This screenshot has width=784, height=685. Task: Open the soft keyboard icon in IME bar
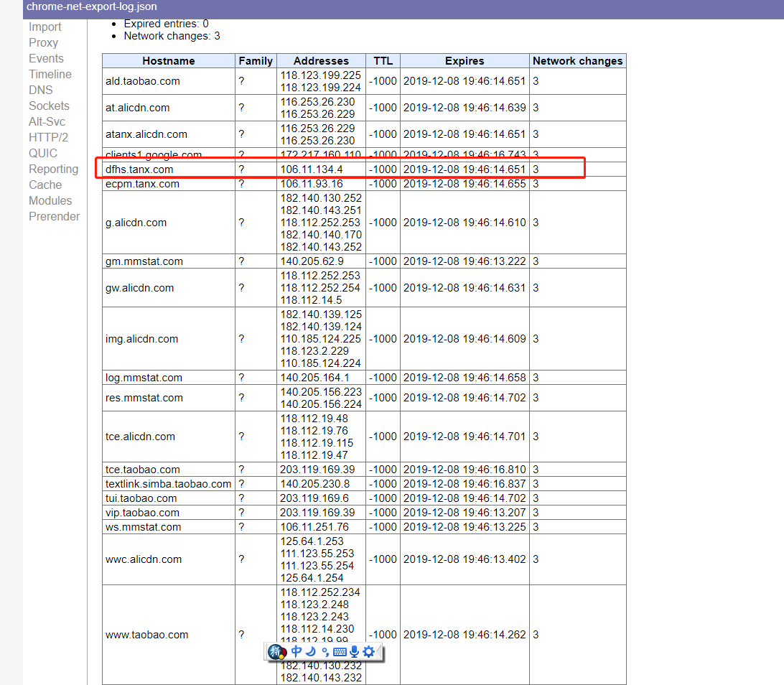coord(340,651)
